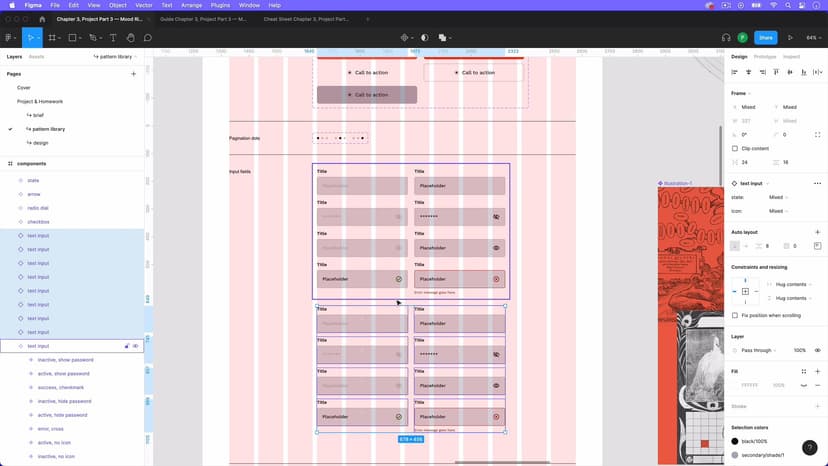Viewport: 828px width, 466px height.
Task: Enable the Clip content checkbox
Action: click(x=735, y=148)
